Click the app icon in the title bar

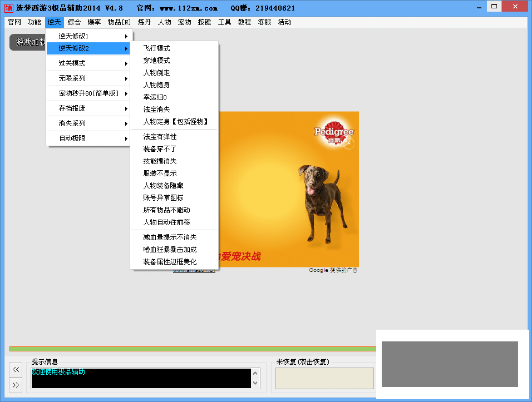click(x=8, y=8)
